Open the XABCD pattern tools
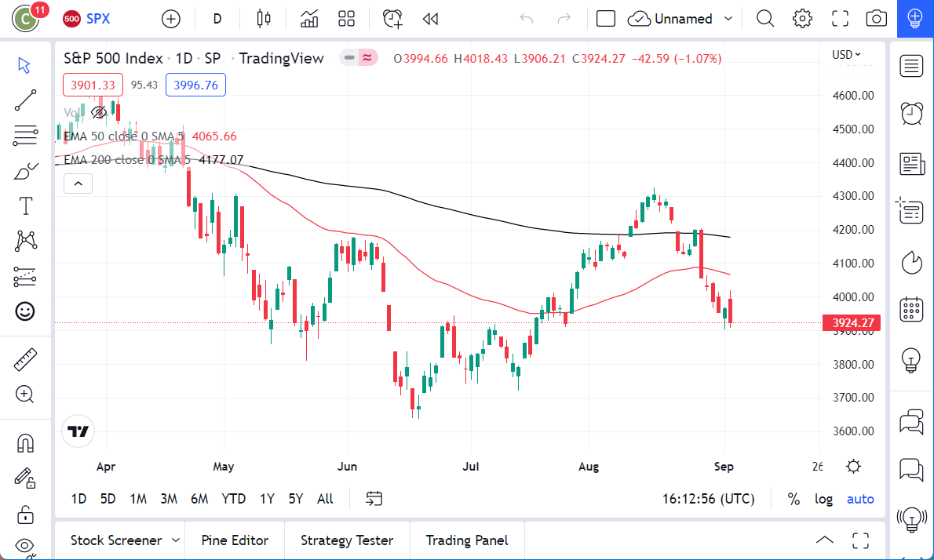The image size is (934, 560). tap(25, 241)
